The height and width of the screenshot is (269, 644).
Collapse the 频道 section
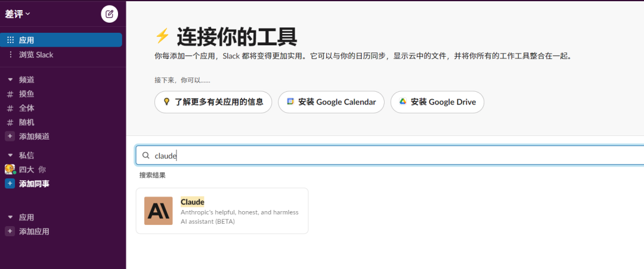click(10, 80)
